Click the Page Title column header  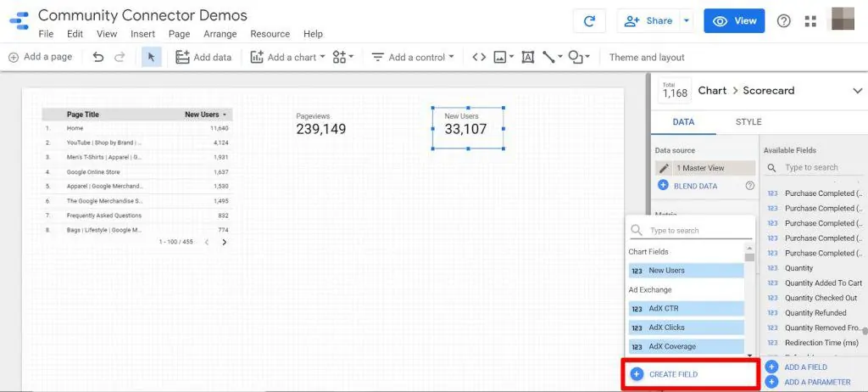[x=83, y=115]
